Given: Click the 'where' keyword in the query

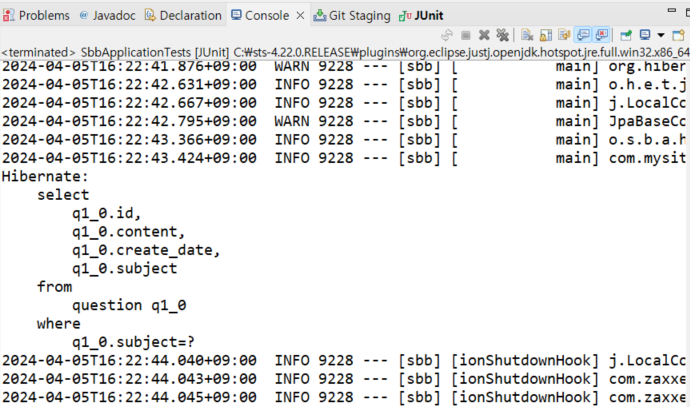Looking at the screenshot, I should 59,324.
